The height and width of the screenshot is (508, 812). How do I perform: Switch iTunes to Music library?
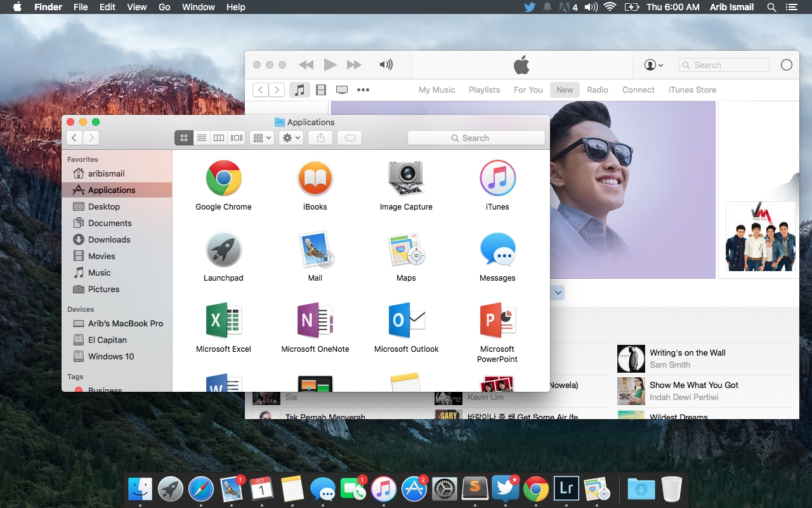pos(300,90)
